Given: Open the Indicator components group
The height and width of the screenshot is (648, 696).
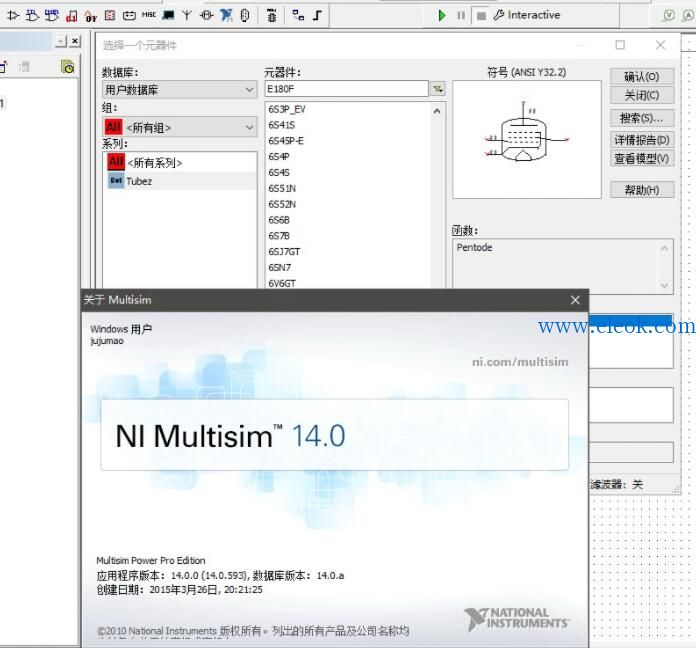Looking at the screenshot, I should pyautogui.click(x=110, y=16).
